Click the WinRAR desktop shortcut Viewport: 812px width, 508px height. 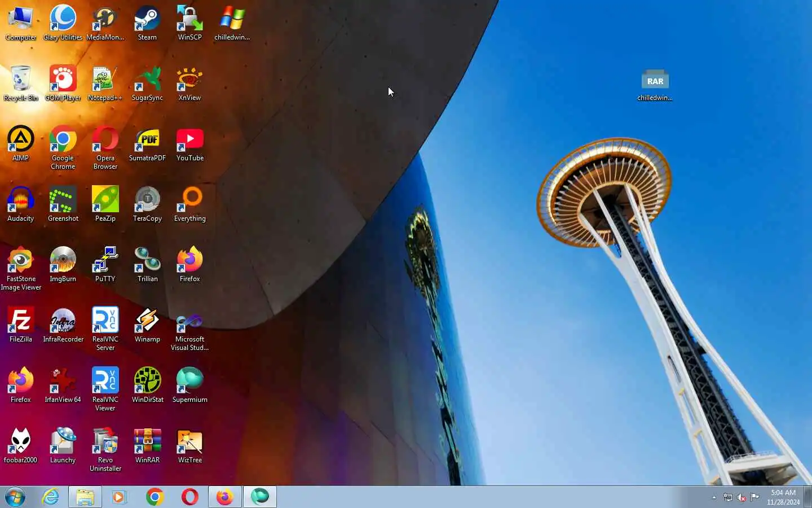147,445
